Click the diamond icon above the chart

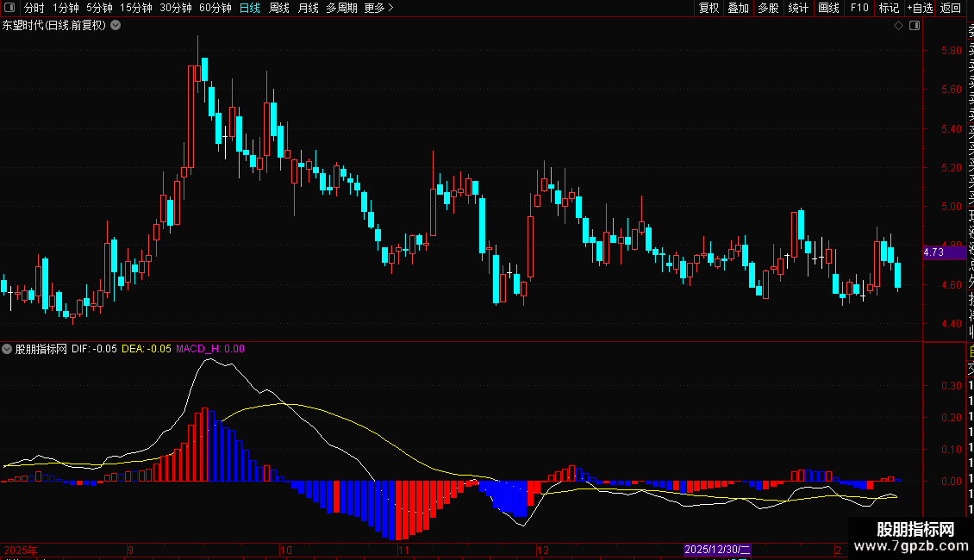click(x=898, y=26)
